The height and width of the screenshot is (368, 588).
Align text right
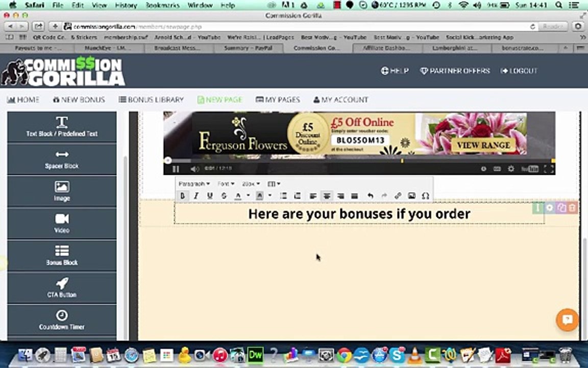(340, 196)
